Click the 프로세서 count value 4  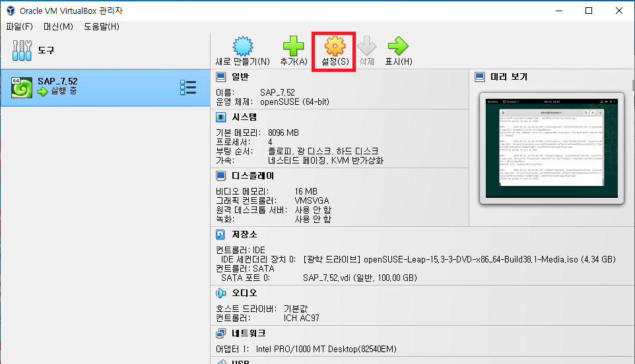point(270,142)
